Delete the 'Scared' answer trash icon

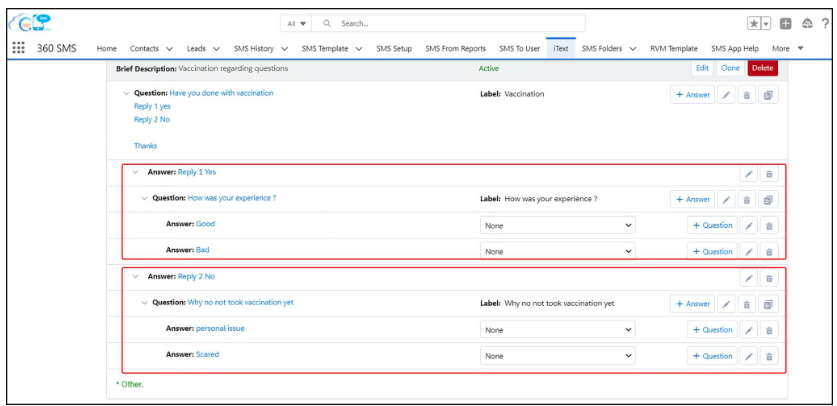[x=769, y=356]
